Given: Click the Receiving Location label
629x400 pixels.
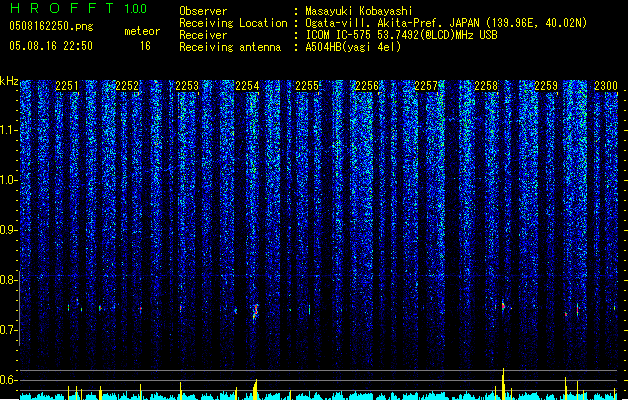Looking at the screenshot, I should point(233,23).
